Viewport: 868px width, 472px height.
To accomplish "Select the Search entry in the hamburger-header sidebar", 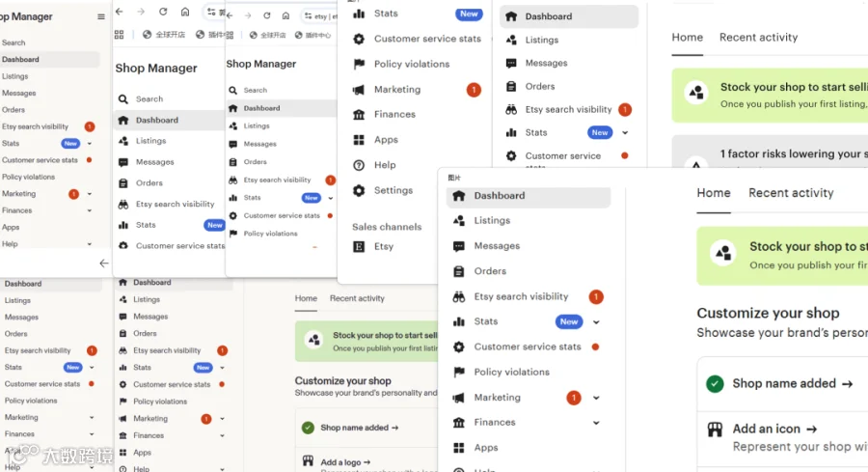I will pos(14,42).
